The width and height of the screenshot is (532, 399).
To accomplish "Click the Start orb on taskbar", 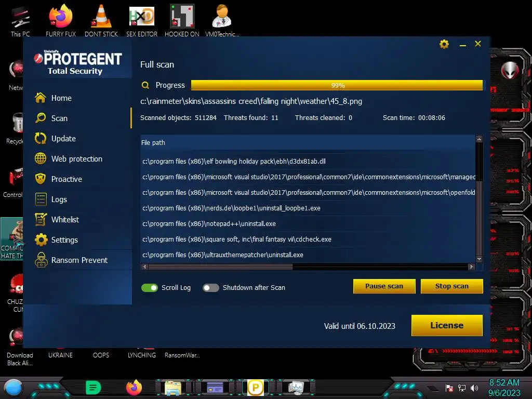I will pyautogui.click(x=14, y=388).
